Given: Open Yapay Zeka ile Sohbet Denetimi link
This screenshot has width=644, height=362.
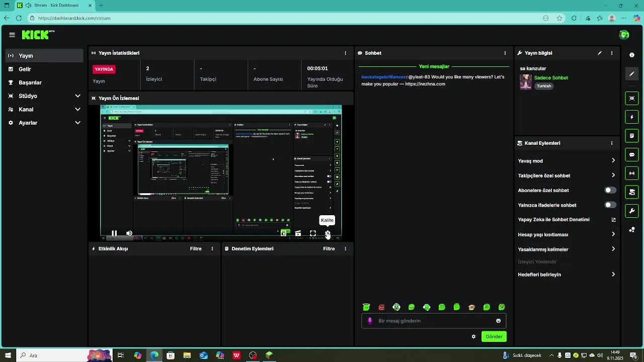Looking at the screenshot, I should (x=567, y=220).
